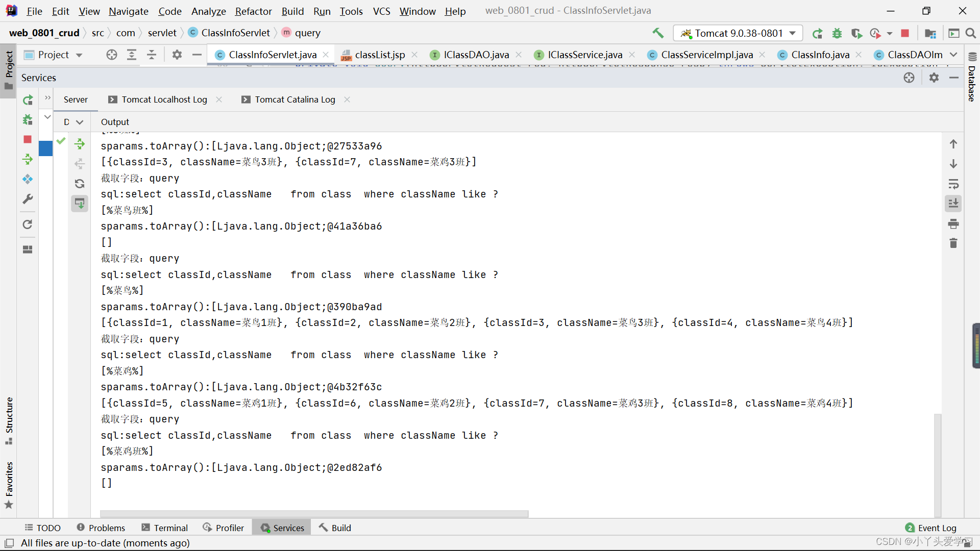Collapse All icon in Project toolbar
980x551 pixels.
point(152,55)
